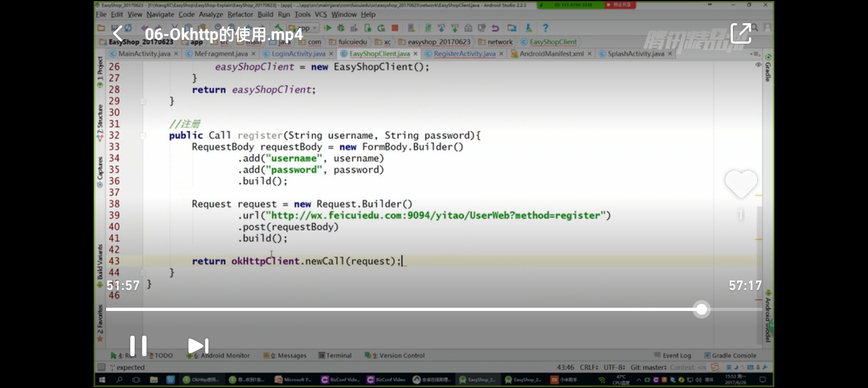This screenshot has width=868, height=388.
Task: Switch to the LoginActivity.java tab
Action: click(298, 54)
